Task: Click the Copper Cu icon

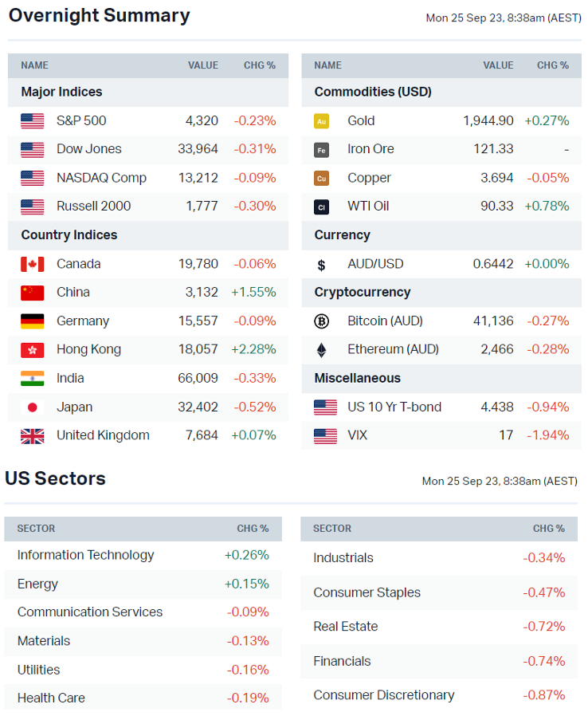Action: point(322,178)
